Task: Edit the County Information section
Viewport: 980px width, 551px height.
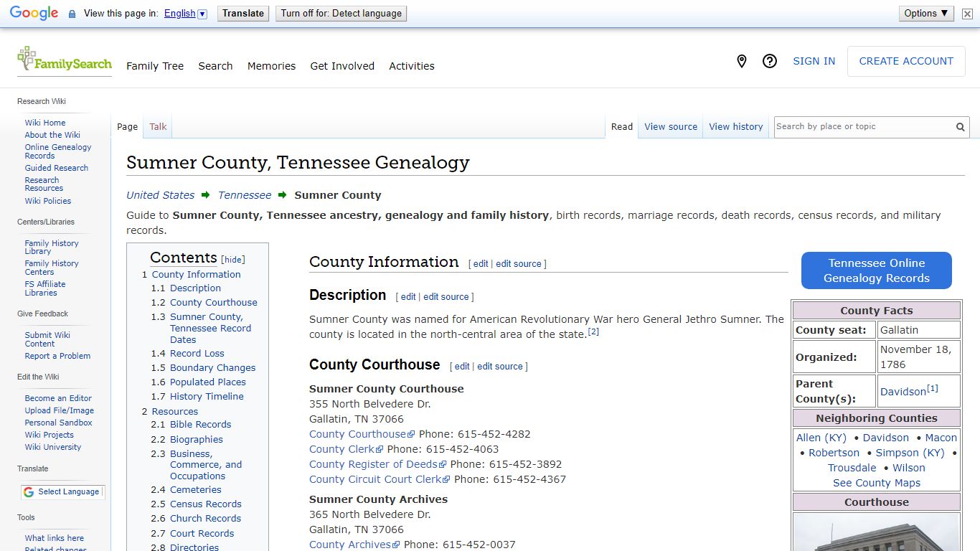Action: (481, 264)
